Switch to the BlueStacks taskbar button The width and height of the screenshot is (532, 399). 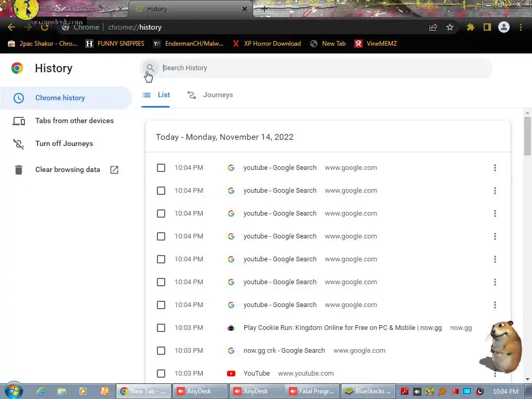click(x=368, y=391)
